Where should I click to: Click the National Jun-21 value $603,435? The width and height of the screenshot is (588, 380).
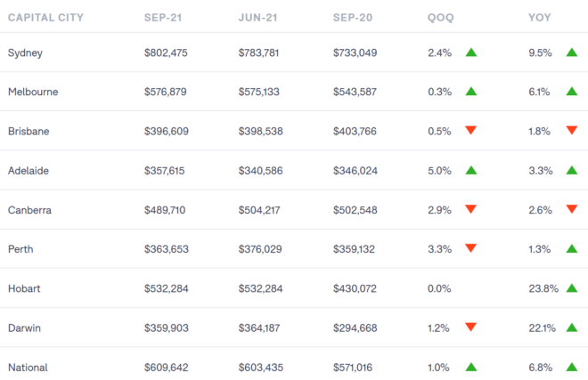(x=260, y=367)
